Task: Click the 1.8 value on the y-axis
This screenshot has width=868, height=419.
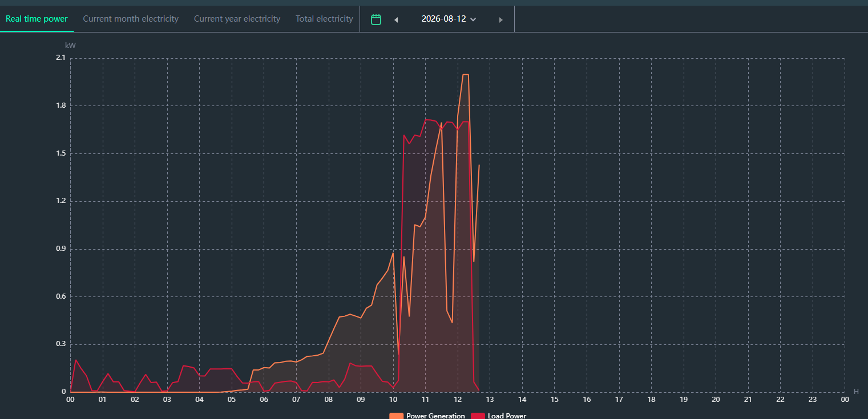Action: (x=60, y=105)
